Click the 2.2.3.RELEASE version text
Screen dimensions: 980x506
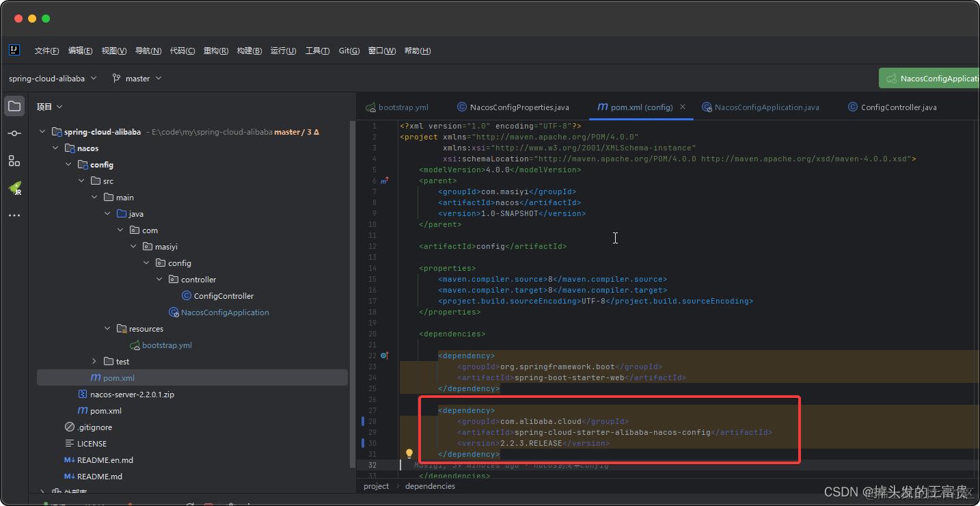(x=531, y=443)
